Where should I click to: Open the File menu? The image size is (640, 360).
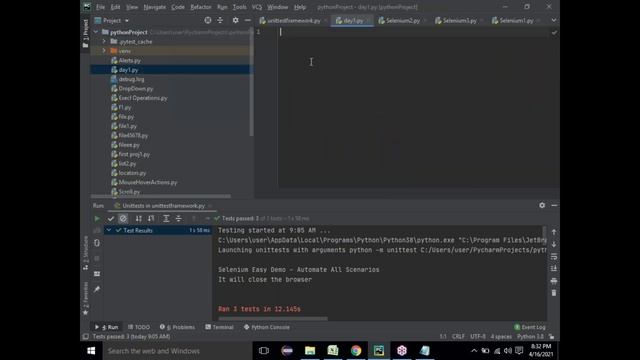[x=100, y=7]
